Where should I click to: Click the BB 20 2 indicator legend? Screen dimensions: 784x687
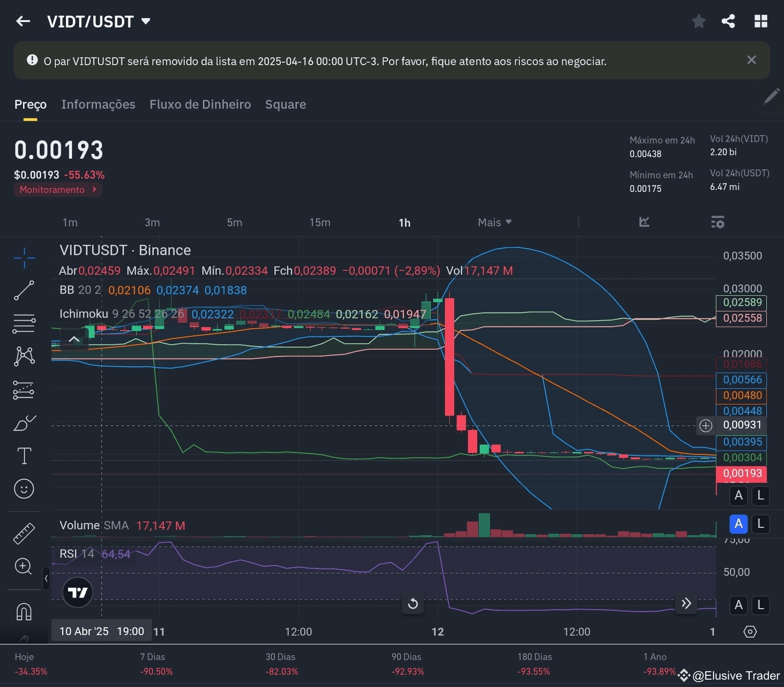pos(80,290)
